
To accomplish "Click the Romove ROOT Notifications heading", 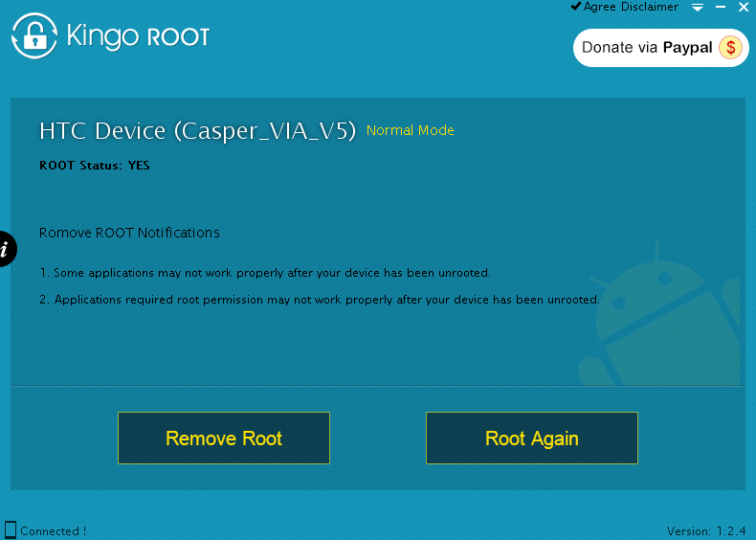I will [x=129, y=233].
